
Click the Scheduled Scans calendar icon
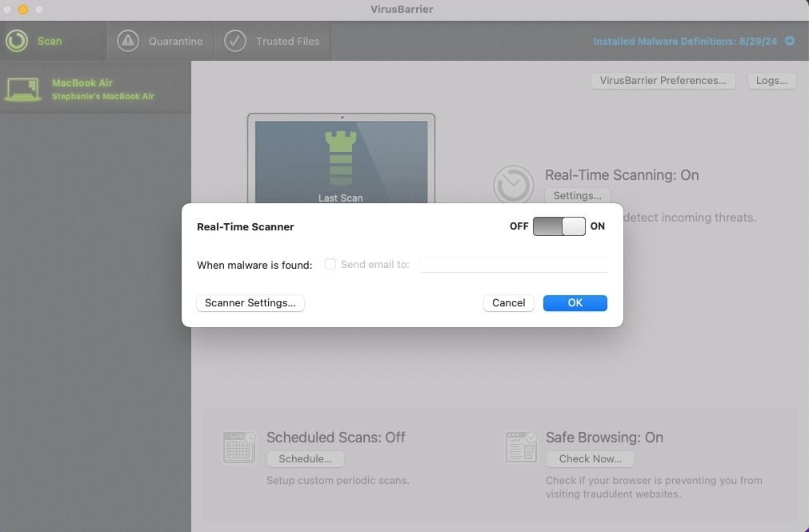(239, 447)
